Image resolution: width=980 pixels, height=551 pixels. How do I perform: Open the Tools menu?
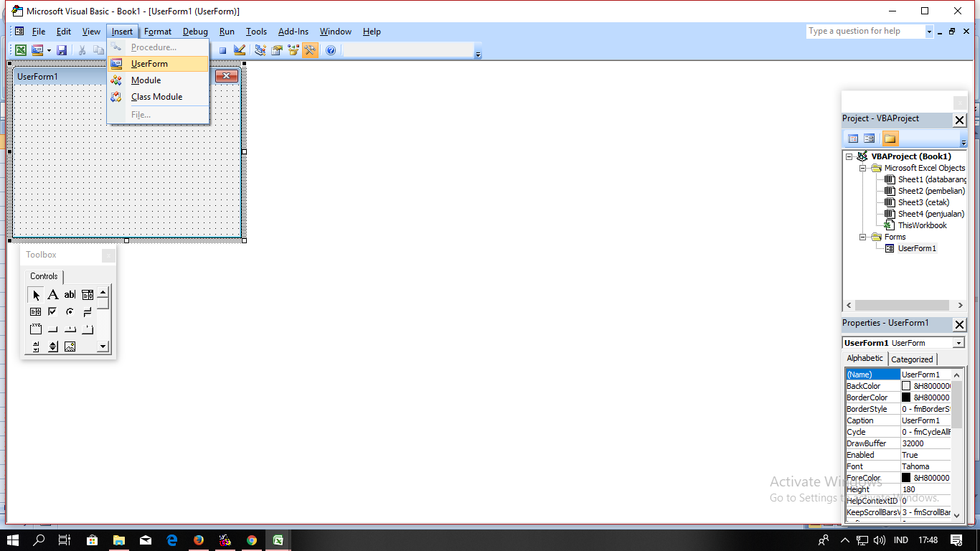tap(256, 32)
